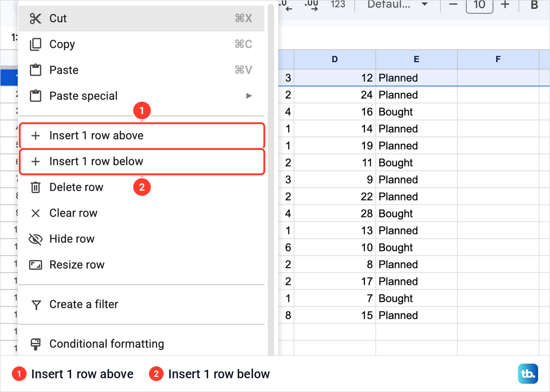Select column D header
Screen dimensions: 550x392
(x=335, y=59)
